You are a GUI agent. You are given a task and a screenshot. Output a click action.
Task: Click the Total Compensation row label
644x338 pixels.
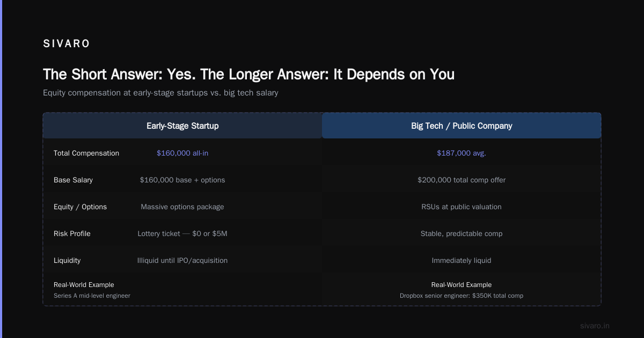click(86, 153)
